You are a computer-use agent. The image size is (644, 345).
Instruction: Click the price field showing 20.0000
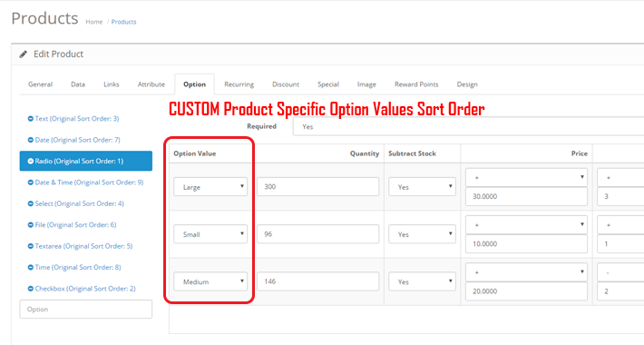pos(526,291)
